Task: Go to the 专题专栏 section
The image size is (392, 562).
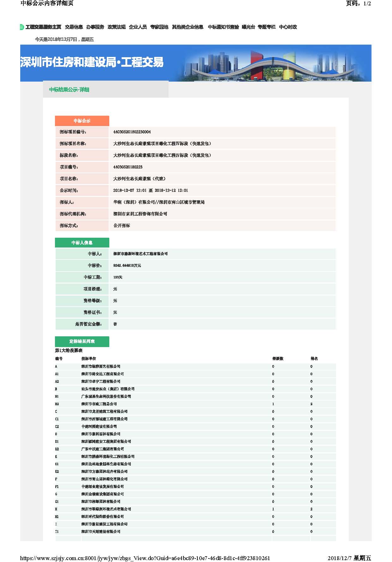Action: coord(267,27)
